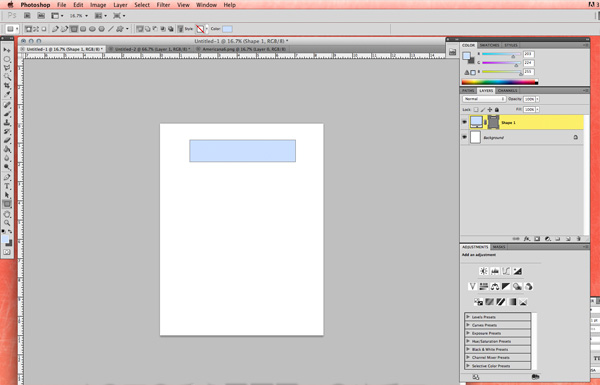Open layer style fx menu

click(527, 239)
